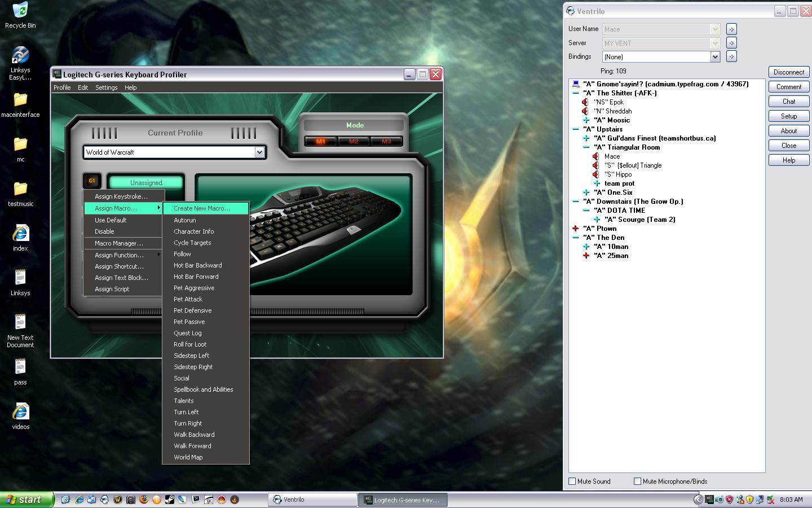Select Create New Macro menu entry
812x508 pixels.
[202, 208]
